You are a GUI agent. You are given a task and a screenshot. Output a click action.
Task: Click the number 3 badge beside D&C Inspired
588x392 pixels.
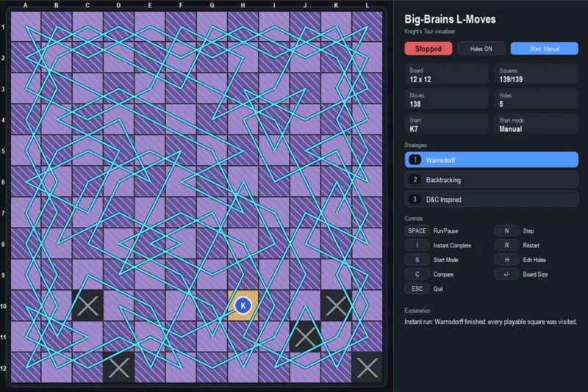pyautogui.click(x=415, y=199)
